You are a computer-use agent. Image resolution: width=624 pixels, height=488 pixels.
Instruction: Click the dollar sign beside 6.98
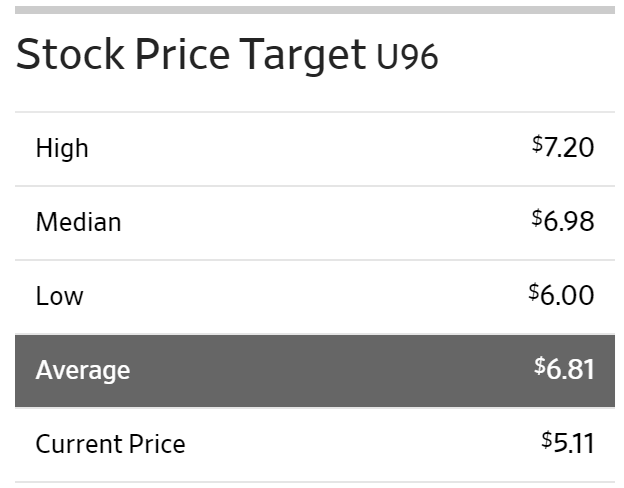point(537,217)
